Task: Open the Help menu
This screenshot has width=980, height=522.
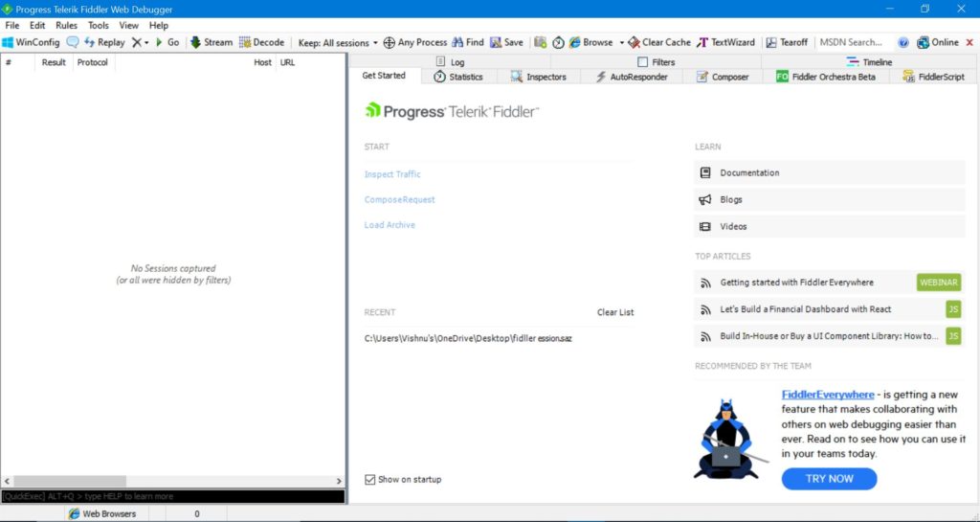Action: tap(159, 26)
